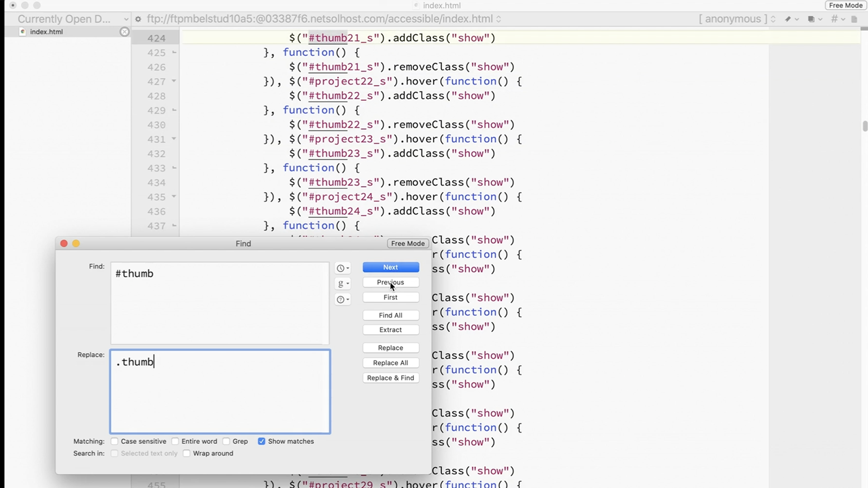Select the index.html tab in the sidebar
The width and height of the screenshot is (868, 488).
click(46, 32)
